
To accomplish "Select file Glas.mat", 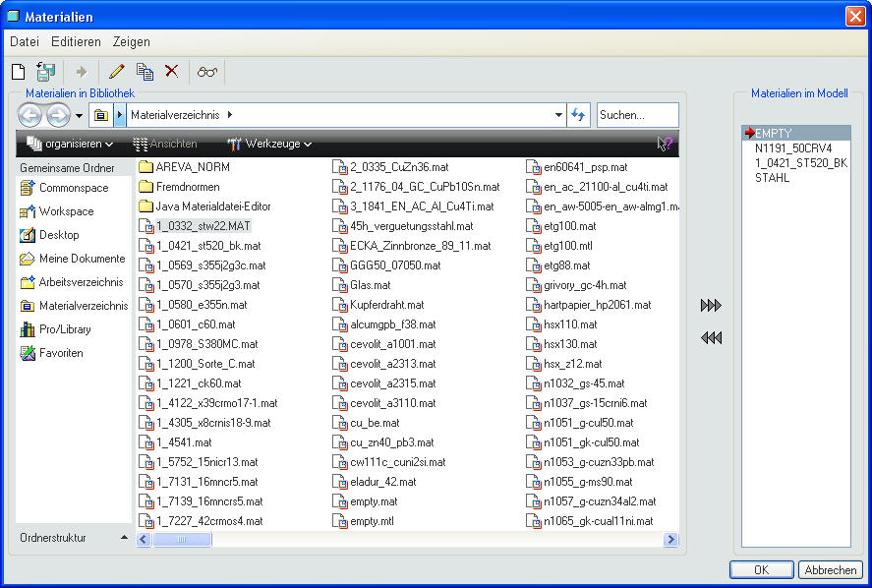I will pos(362,285).
